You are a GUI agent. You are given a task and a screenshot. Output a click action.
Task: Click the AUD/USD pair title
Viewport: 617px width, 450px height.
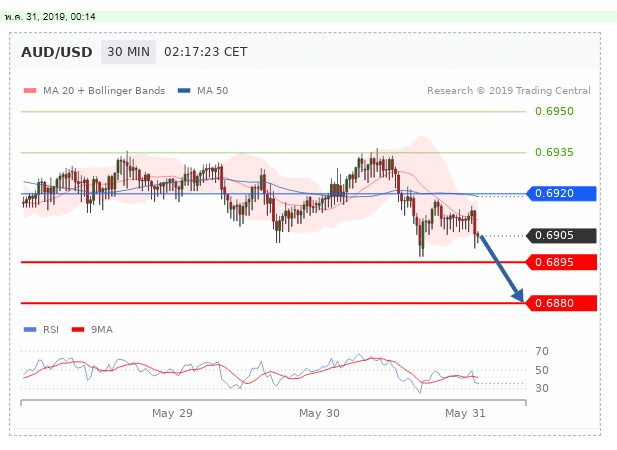[x=57, y=52]
